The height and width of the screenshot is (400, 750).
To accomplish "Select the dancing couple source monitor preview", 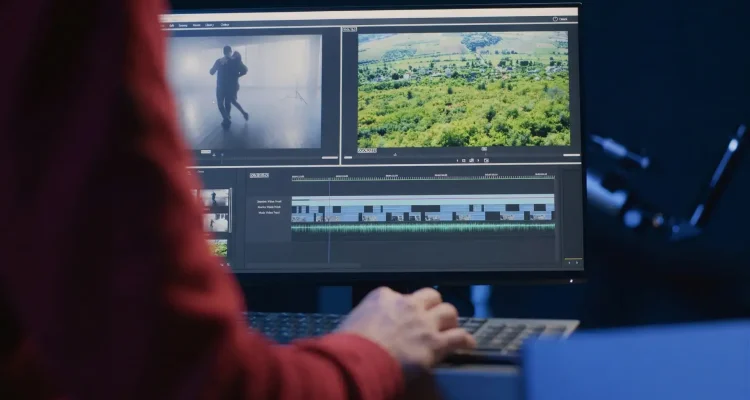I will pos(245,91).
